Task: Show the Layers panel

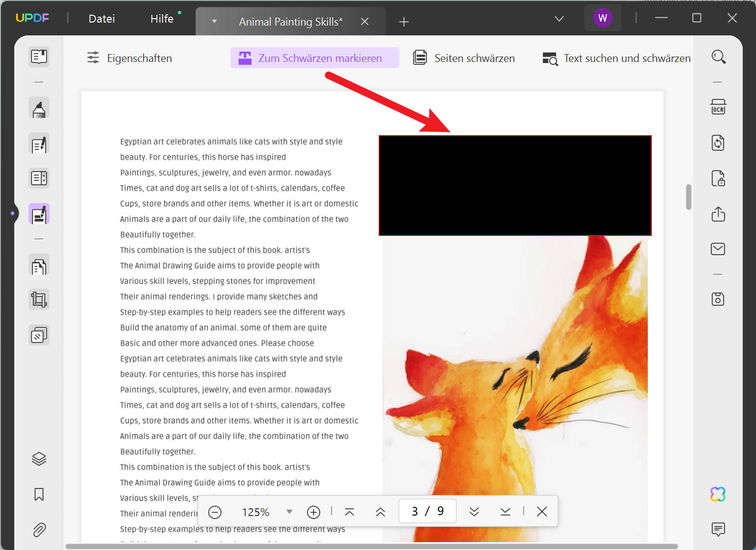Action: click(39, 459)
